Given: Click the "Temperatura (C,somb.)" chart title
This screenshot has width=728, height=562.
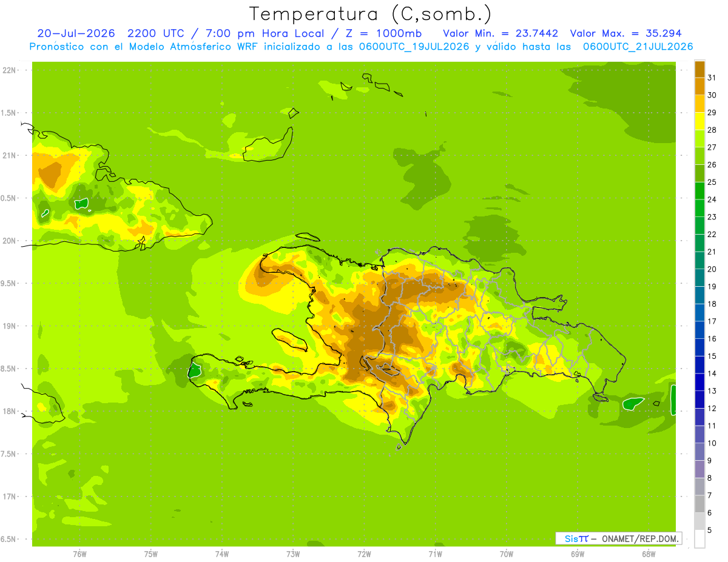Looking at the screenshot, I should point(371,14).
